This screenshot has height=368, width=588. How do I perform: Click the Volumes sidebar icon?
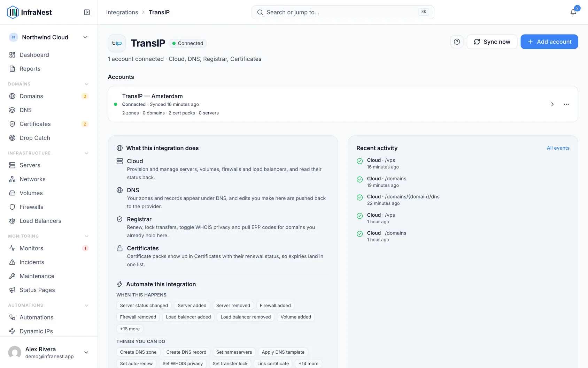click(12, 193)
